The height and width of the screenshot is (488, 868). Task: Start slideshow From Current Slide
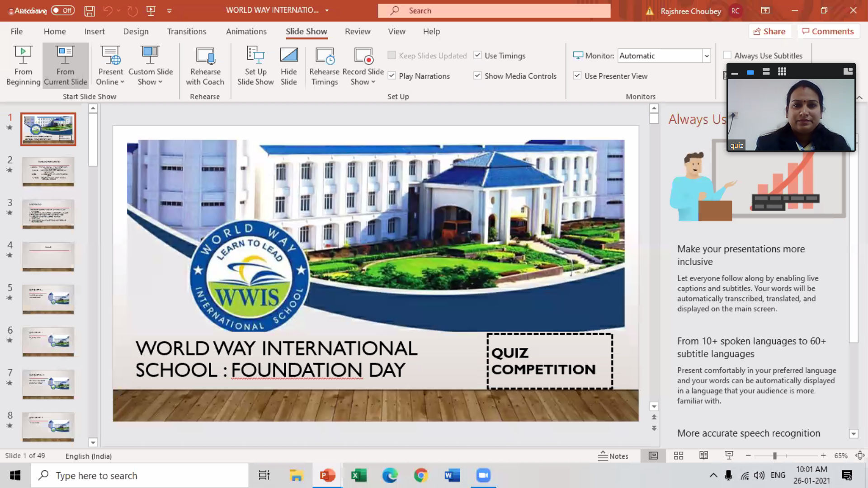pyautogui.click(x=65, y=66)
